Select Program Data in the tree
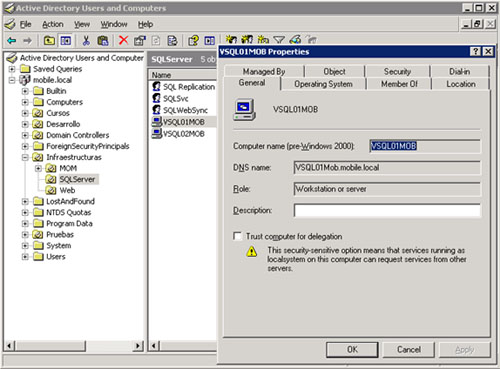 click(x=69, y=223)
